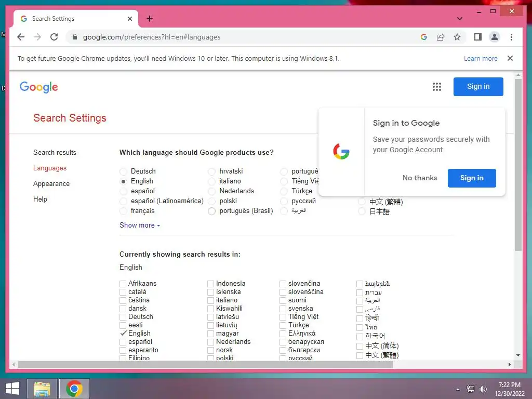Click the horizontal scrollbar thumb
Image resolution: width=532 pixels, height=399 pixels.
click(206, 364)
